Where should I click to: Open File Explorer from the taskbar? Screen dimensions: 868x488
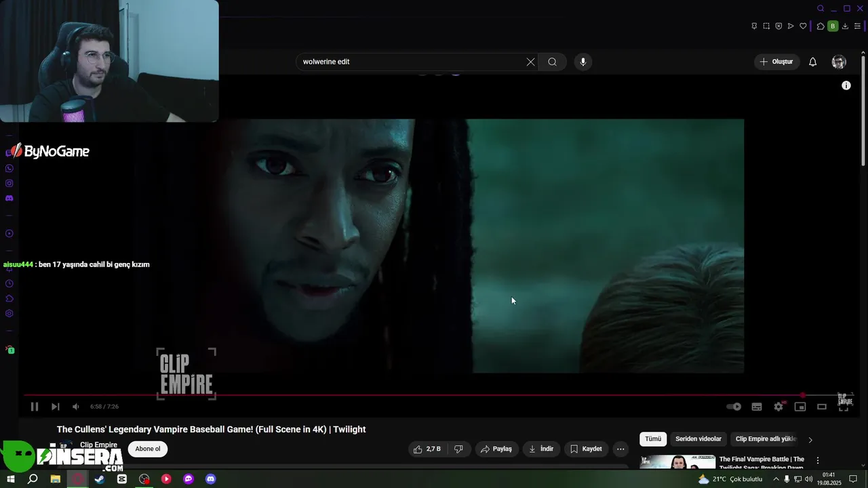tap(56, 479)
